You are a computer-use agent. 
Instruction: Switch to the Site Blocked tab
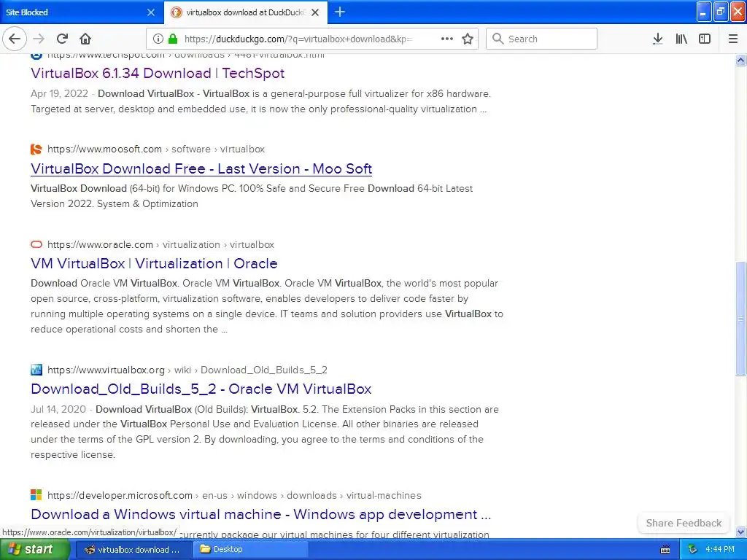[82, 12]
